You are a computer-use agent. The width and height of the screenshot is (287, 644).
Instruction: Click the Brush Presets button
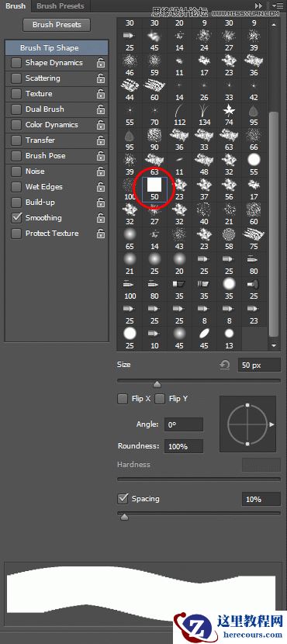point(57,25)
